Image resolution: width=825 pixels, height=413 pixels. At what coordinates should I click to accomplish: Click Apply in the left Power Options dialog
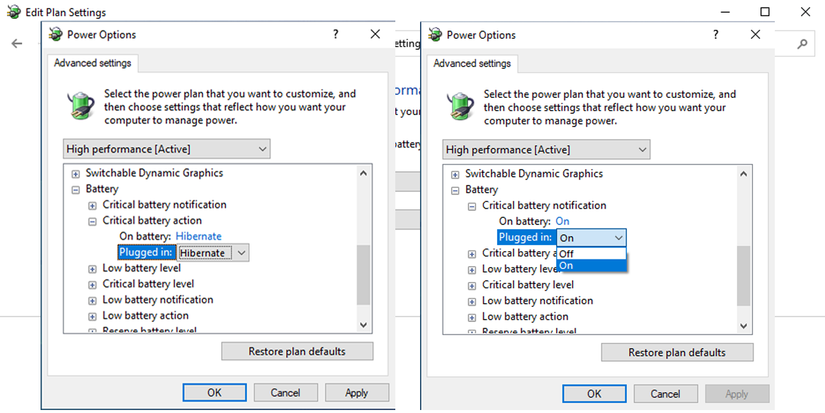(357, 392)
